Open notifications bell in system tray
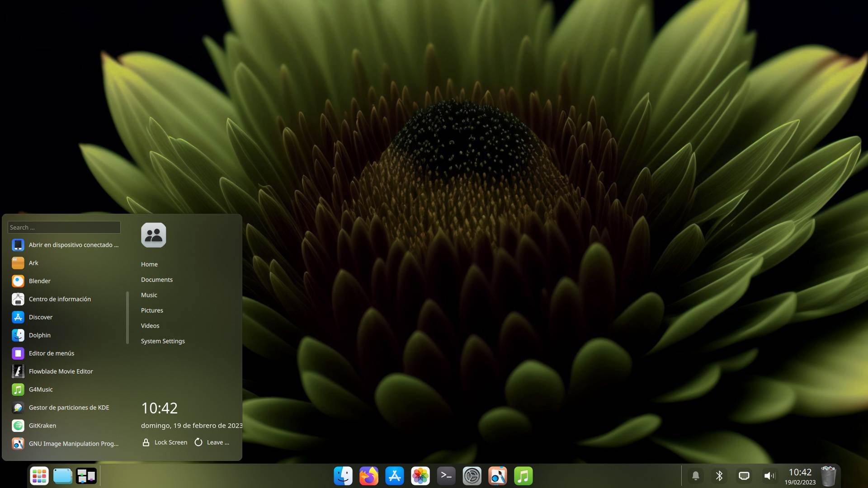Viewport: 868px width, 488px height. click(x=696, y=476)
